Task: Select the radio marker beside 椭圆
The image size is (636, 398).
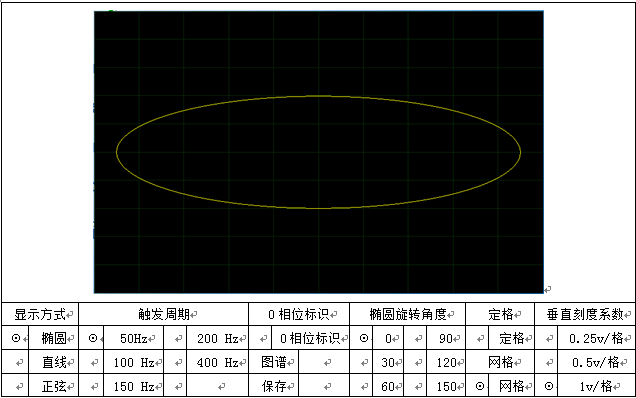Action: 16,338
